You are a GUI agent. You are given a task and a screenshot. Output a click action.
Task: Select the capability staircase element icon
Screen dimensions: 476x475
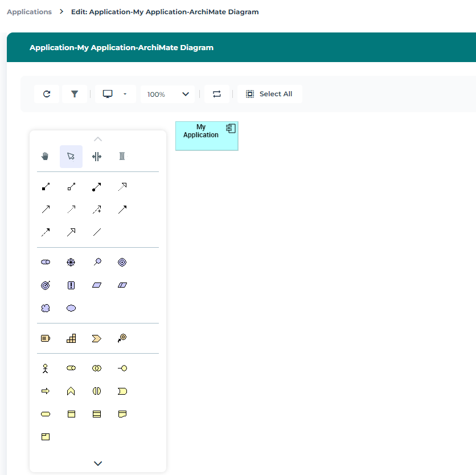pos(71,338)
